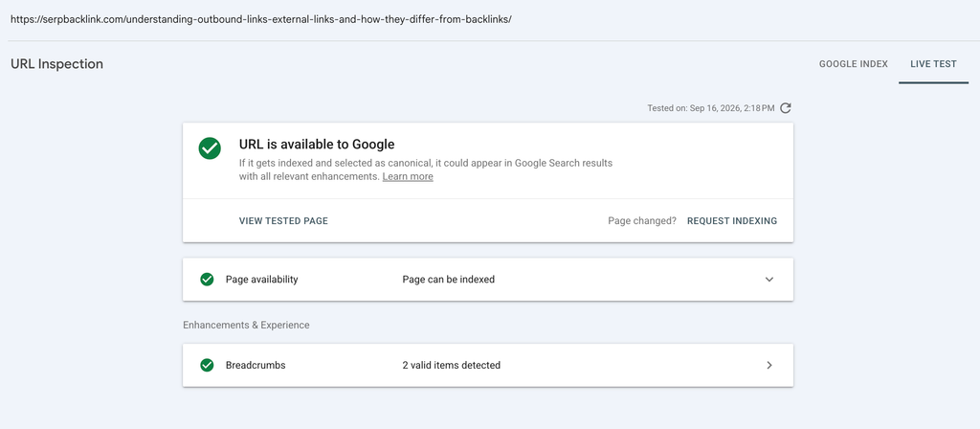Click the green check icon in the Page availability row
The height and width of the screenshot is (429, 980).
click(x=207, y=280)
